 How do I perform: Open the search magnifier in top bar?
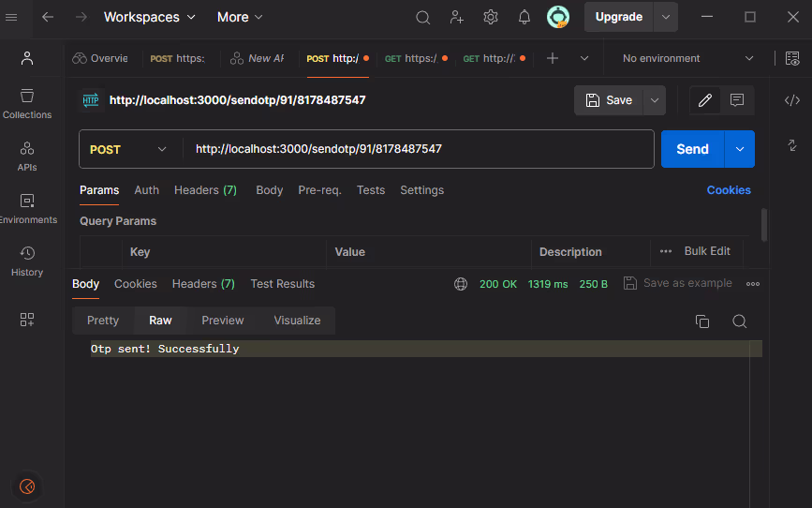click(423, 18)
